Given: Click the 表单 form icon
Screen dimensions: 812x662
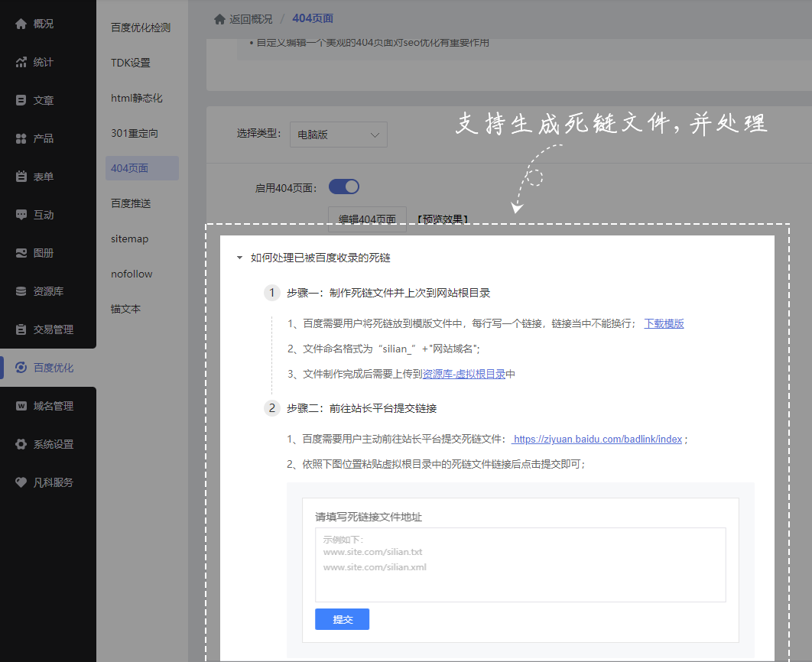Looking at the screenshot, I should click(21, 177).
